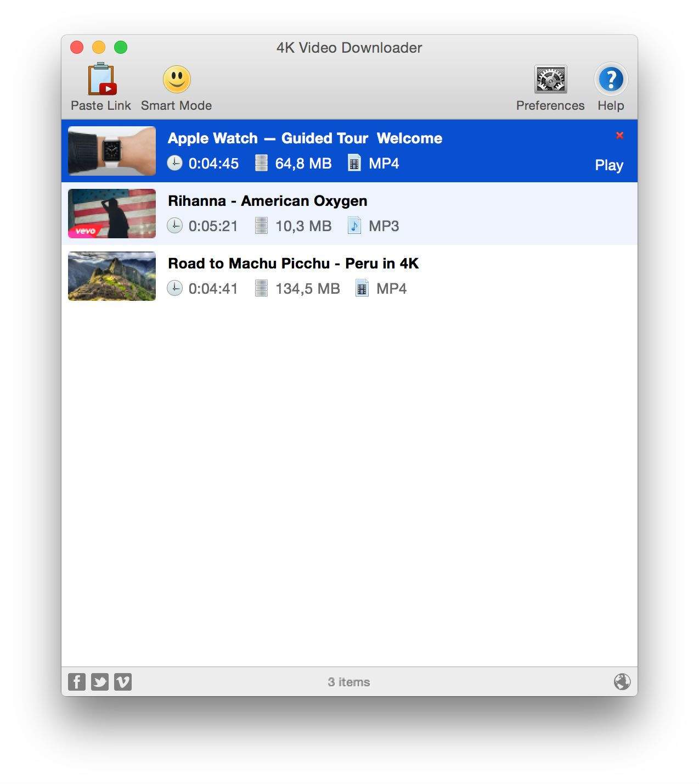Click the globe icon in bottom corner

tap(622, 682)
